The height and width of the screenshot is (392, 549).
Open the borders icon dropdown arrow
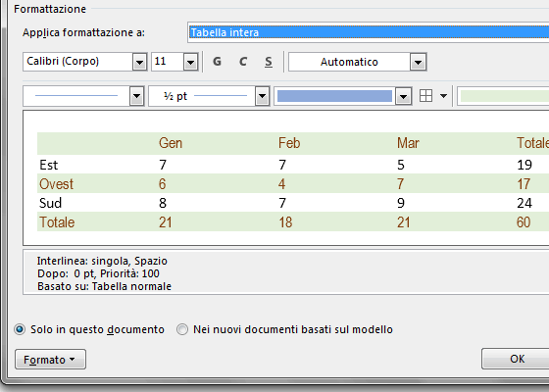click(443, 96)
